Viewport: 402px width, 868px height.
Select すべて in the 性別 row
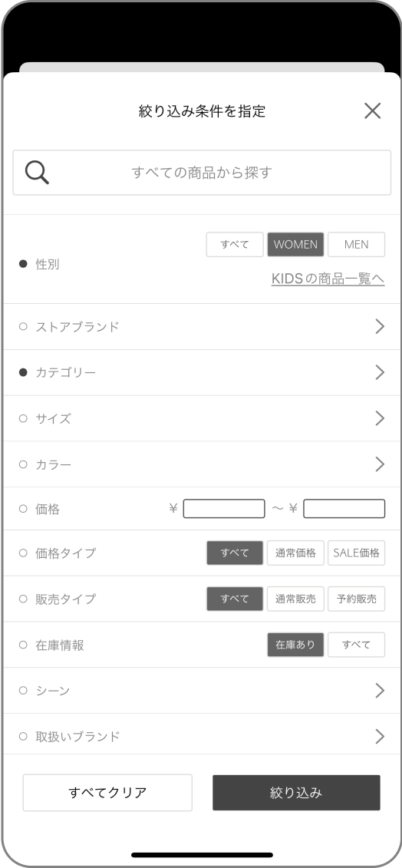tap(235, 245)
